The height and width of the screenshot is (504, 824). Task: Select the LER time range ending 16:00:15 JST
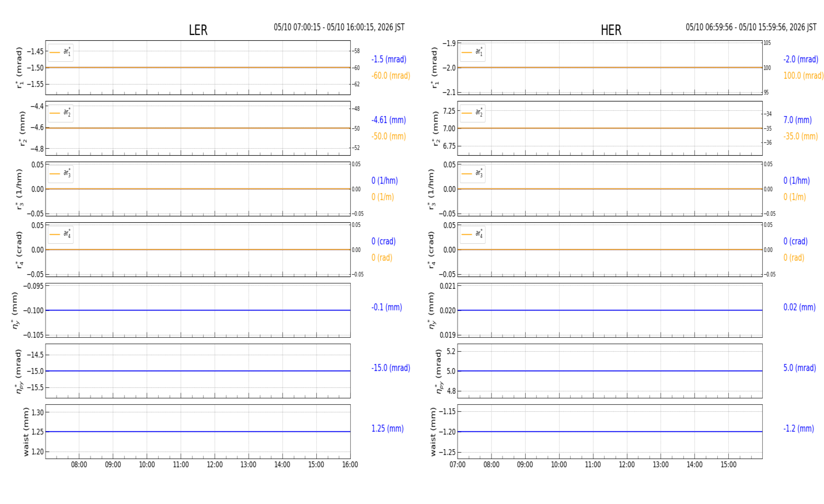point(339,27)
